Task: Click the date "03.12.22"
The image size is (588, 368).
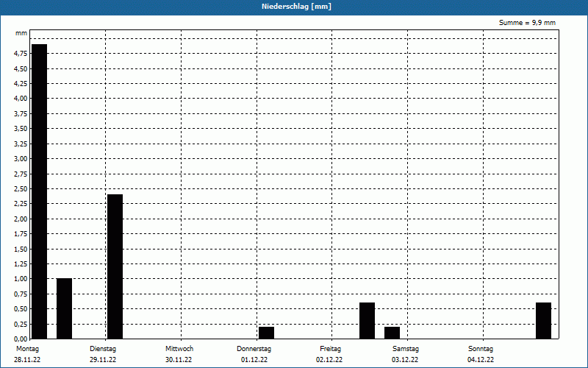Action: click(405, 360)
